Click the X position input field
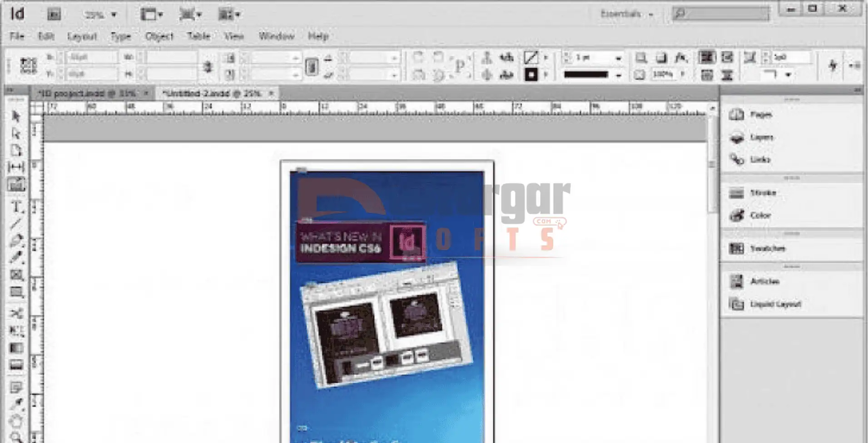Screen dimensions: 868x443 (x=91, y=57)
